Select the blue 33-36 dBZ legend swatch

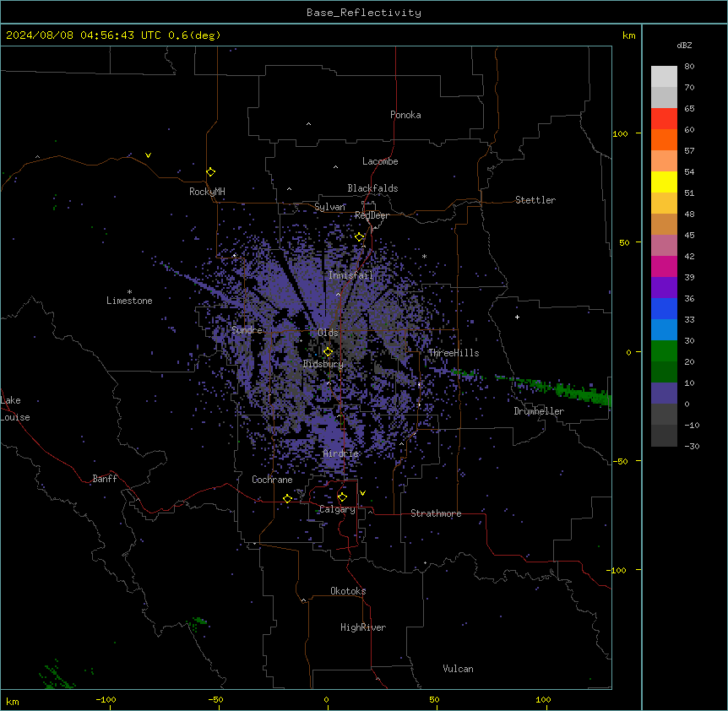click(x=664, y=308)
